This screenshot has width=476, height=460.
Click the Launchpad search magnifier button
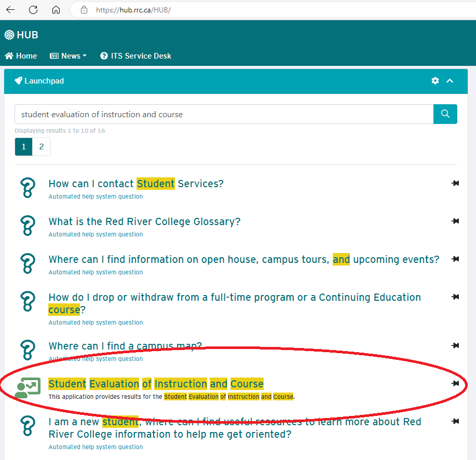(445, 114)
